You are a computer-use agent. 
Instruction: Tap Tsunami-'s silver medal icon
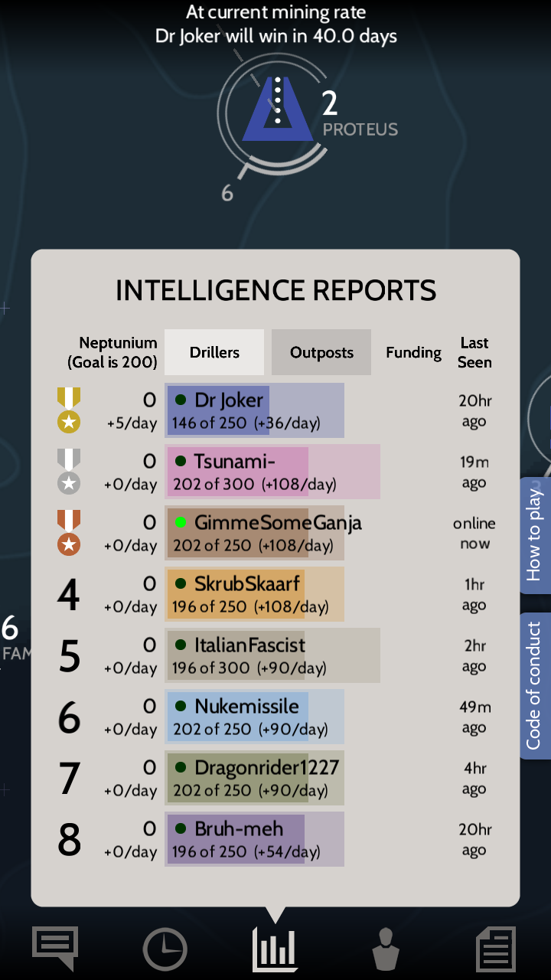click(69, 472)
